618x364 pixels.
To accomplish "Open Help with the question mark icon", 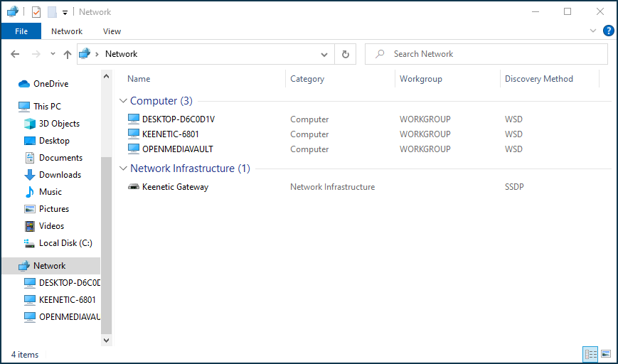I will [609, 31].
